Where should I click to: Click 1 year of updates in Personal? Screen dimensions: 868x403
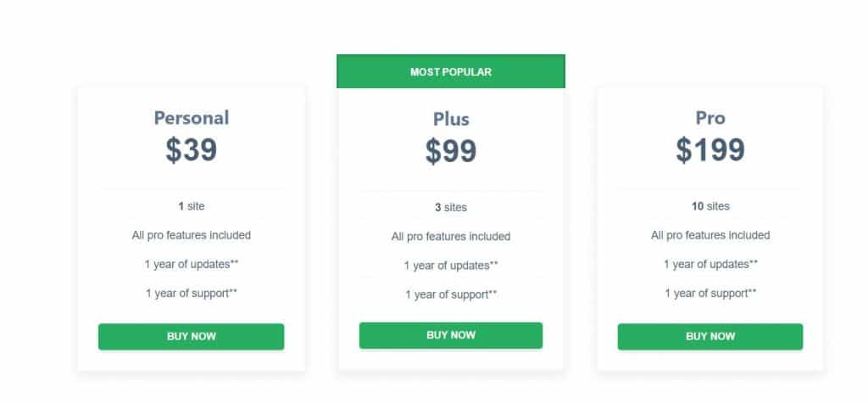[x=191, y=265]
